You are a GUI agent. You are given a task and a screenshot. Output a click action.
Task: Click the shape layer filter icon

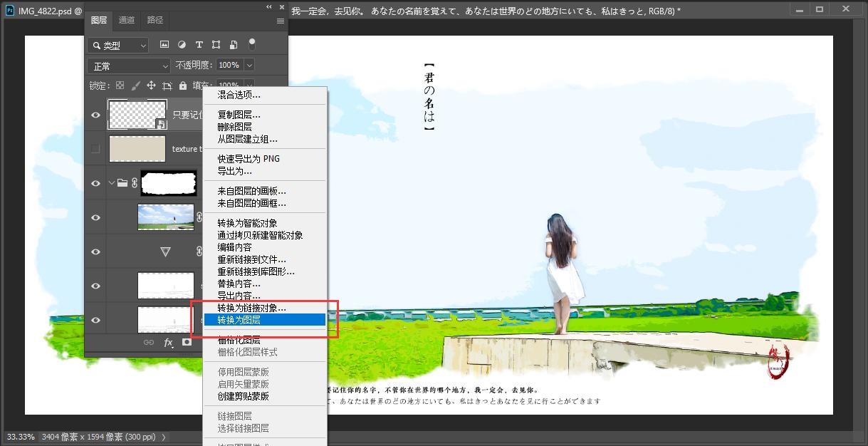(x=216, y=45)
